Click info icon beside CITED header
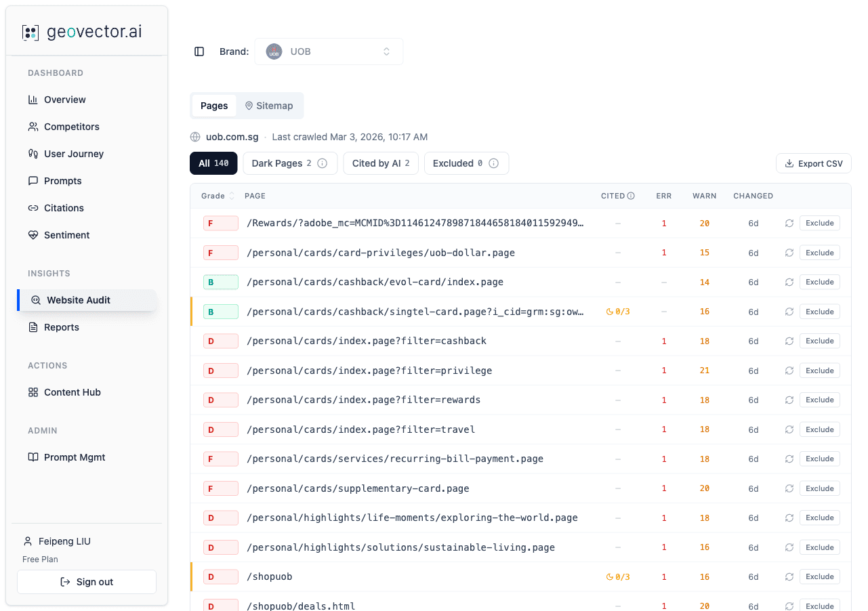Screen dimensions: 868x611 tap(631, 196)
